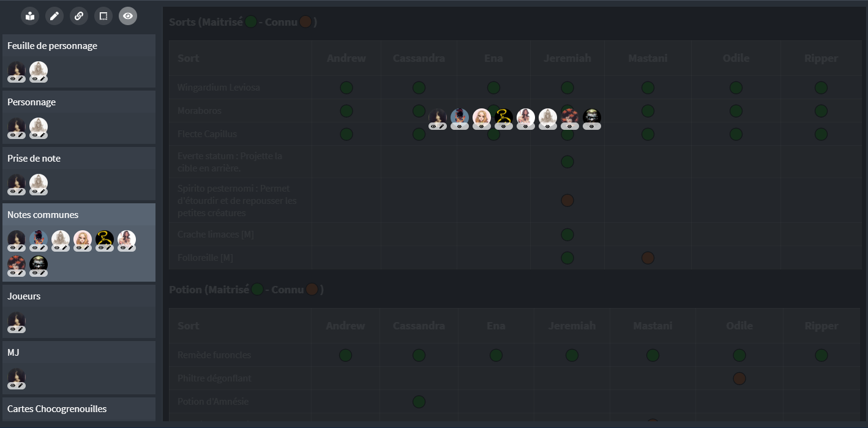Open the Prise de note page

tap(34, 159)
